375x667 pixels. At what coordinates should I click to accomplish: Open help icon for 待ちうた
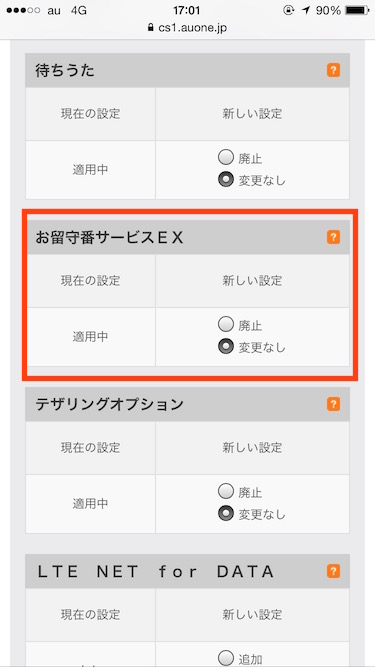[x=333, y=70]
